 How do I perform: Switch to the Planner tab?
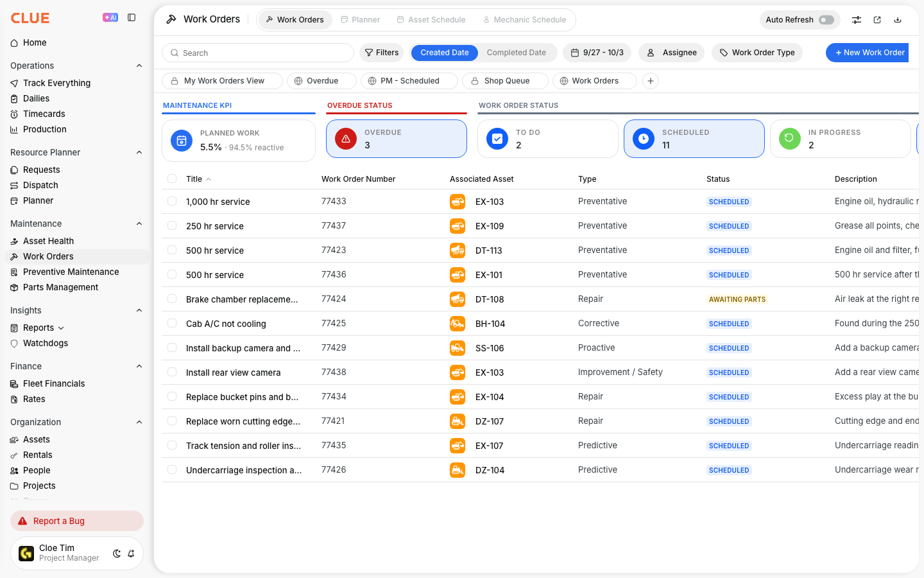[x=360, y=20]
